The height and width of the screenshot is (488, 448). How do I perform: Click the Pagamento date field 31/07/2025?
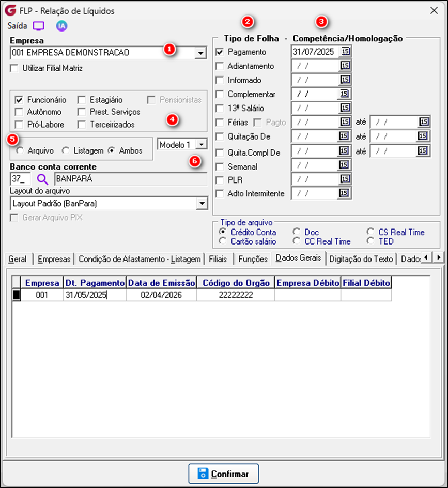pos(315,52)
